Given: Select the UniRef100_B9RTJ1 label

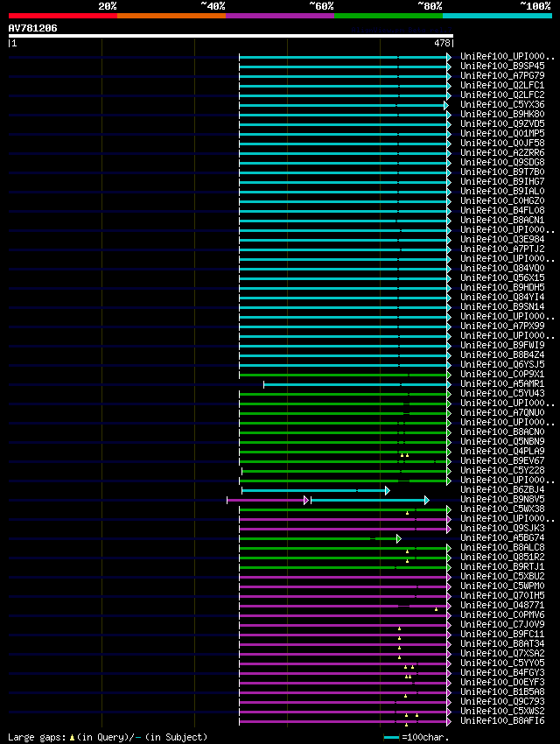Looking at the screenshot, I should coord(502,566).
